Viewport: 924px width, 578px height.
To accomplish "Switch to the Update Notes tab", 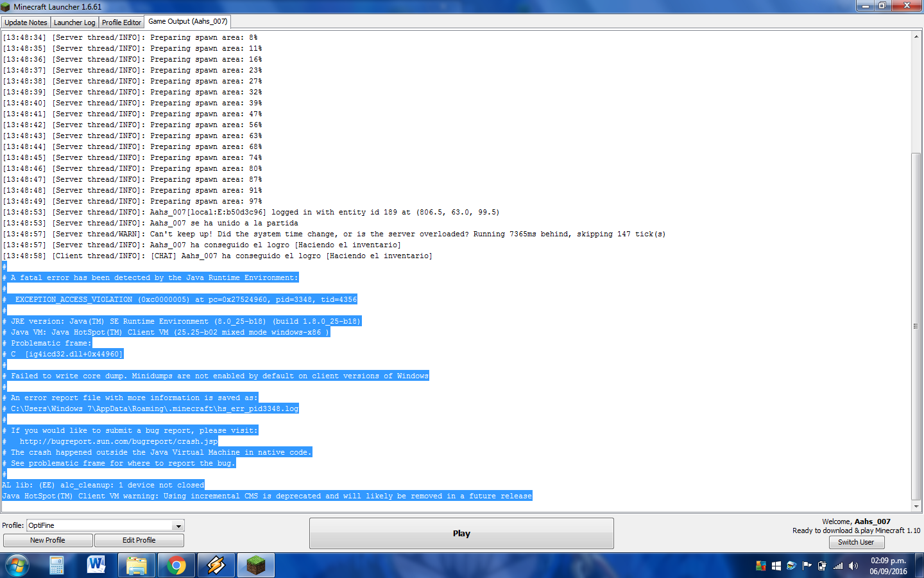I will pyautogui.click(x=26, y=22).
